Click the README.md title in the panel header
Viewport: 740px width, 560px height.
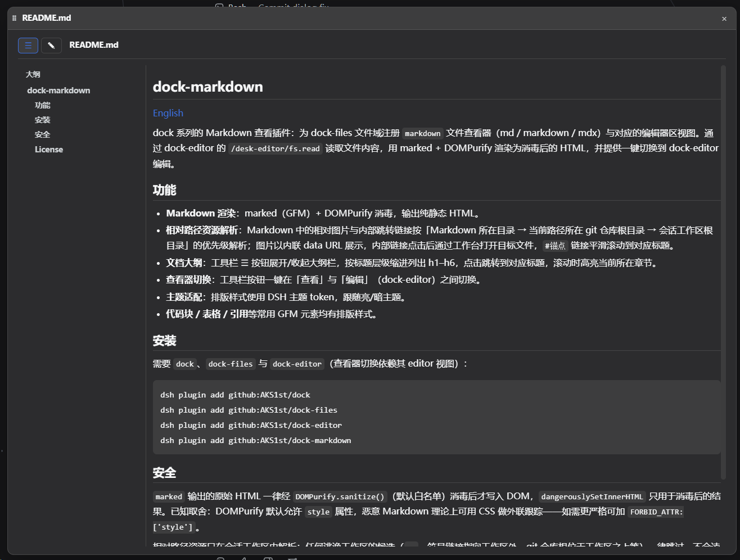(x=47, y=18)
